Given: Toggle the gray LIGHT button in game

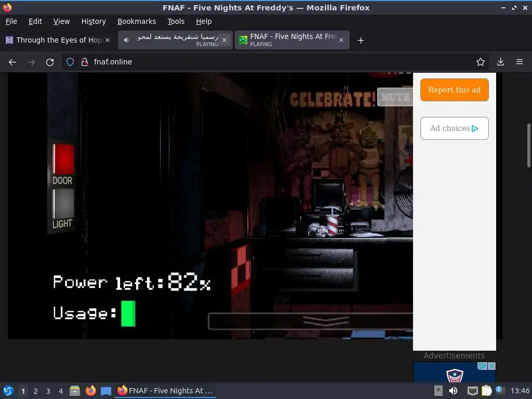Looking at the screenshot, I should [63, 203].
